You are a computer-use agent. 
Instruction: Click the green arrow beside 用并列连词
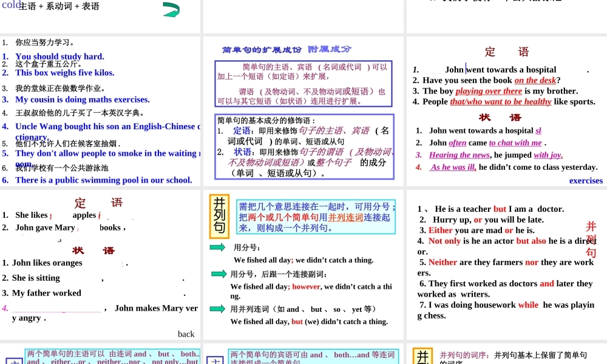(217, 309)
